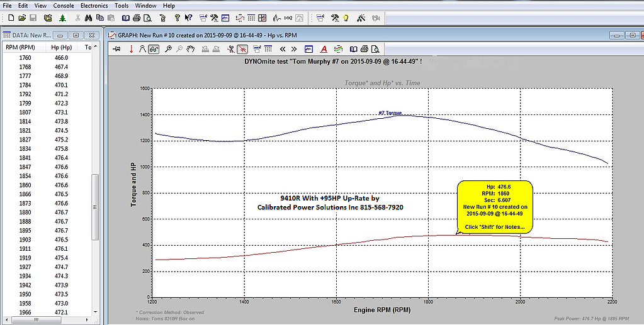Click the Paste clipboard icon
The image size is (644, 325).
click(x=111, y=18)
